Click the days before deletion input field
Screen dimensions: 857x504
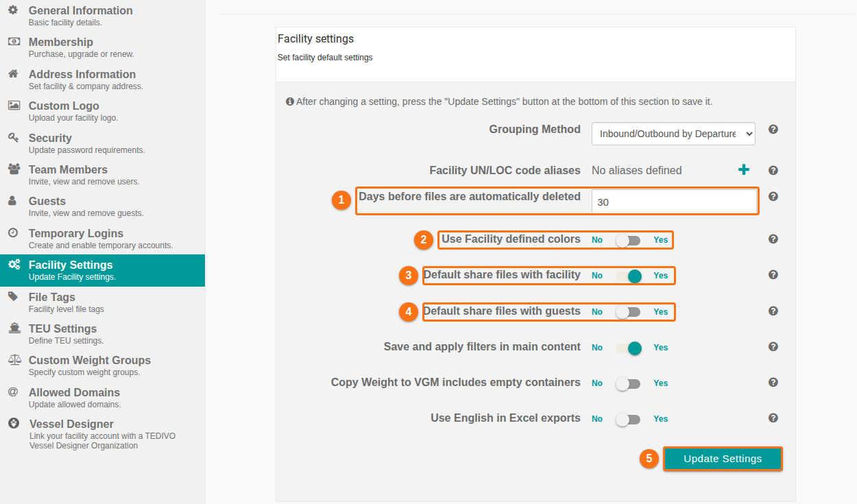674,202
